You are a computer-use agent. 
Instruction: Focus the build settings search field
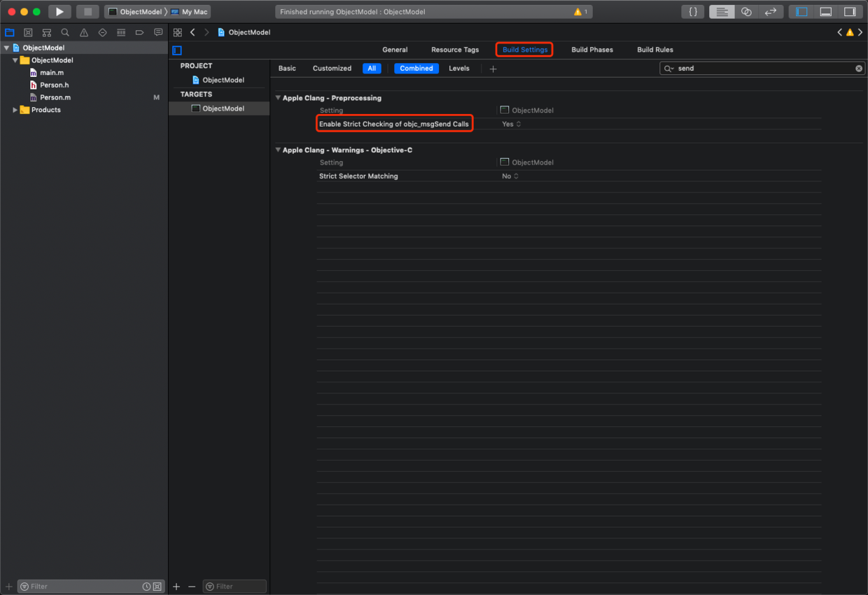[x=762, y=69]
